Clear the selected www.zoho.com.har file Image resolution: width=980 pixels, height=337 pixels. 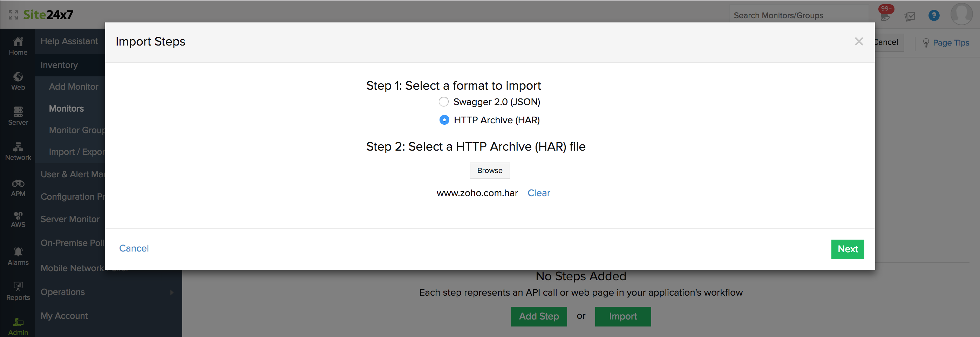point(538,193)
